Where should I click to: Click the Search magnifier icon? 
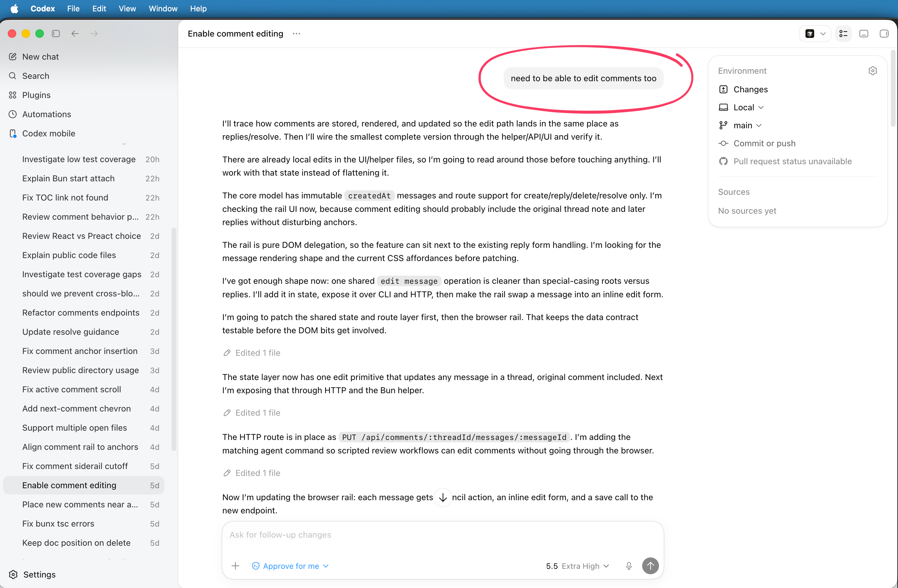(x=13, y=76)
